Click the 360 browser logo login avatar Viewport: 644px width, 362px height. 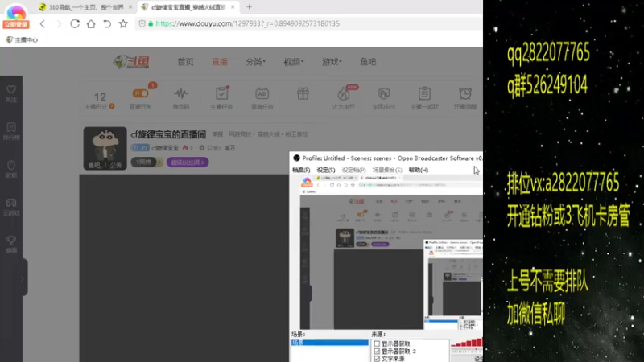[x=15, y=12]
